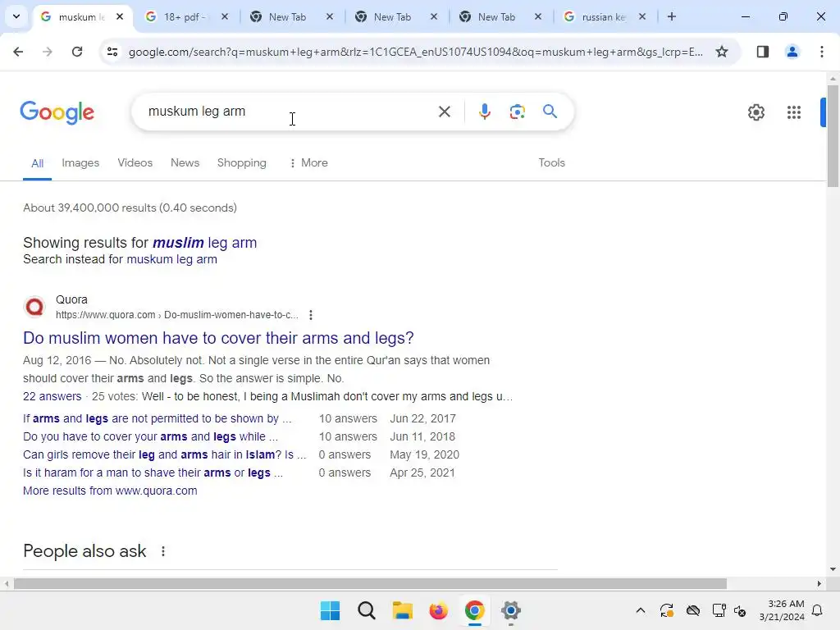Viewport: 840px width, 630px height.
Task: Click the Chrome taskbar icon
Action: [475, 610]
